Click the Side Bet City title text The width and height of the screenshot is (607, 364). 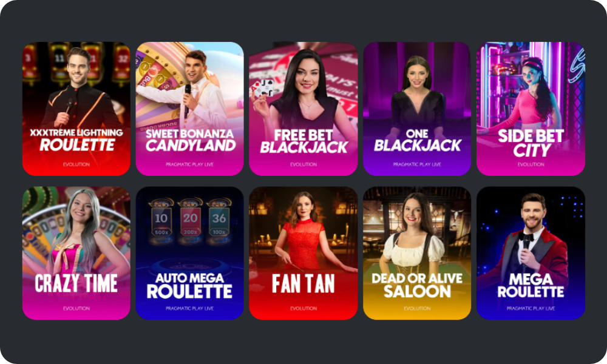531,143
